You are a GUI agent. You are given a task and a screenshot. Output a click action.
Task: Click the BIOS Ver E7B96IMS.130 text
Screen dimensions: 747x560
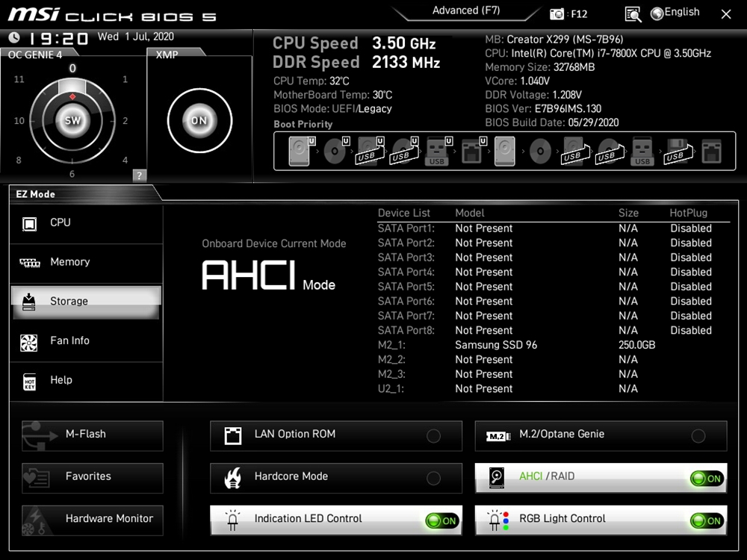tap(543, 108)
